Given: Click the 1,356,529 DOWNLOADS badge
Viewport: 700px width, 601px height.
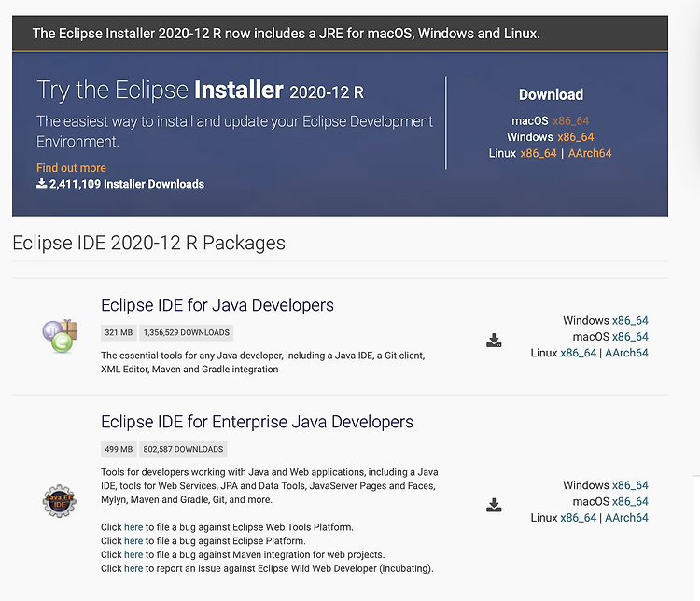Looking at the screenshot, I should (186, 332).
